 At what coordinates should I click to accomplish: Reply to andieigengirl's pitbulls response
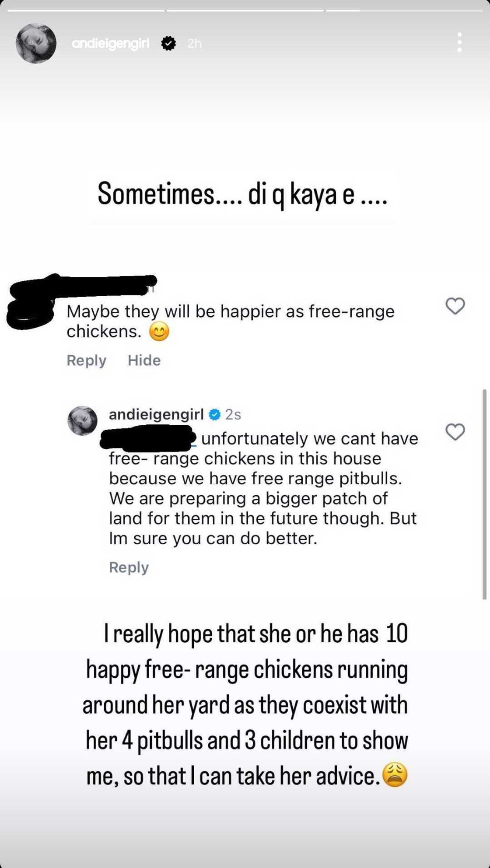(128, 567)
